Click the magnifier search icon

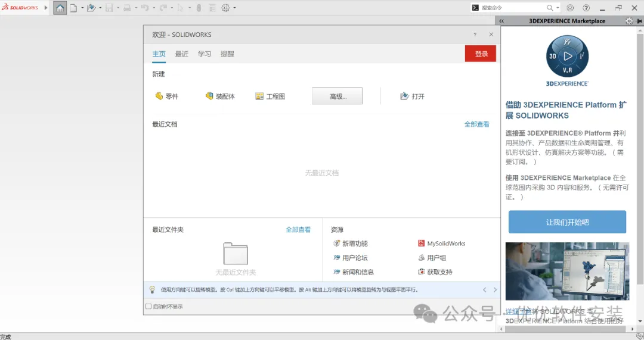point(550,8)
